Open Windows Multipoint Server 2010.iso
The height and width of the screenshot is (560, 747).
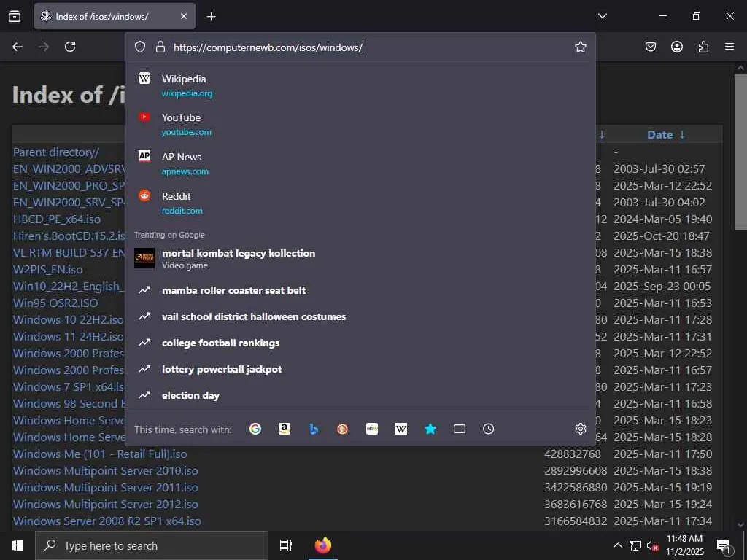click(105, 470)
